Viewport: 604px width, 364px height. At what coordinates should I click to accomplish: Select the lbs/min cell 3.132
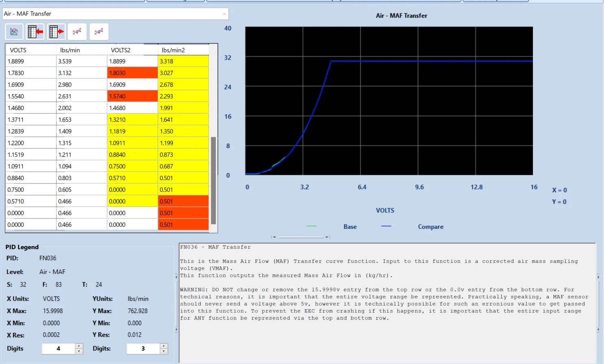[x=82, y=73]
